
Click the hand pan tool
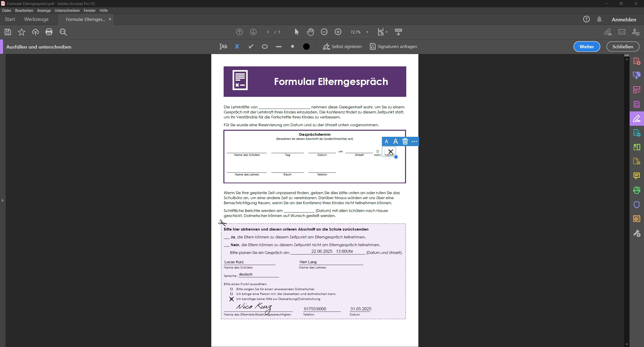[x=310, y=32]
